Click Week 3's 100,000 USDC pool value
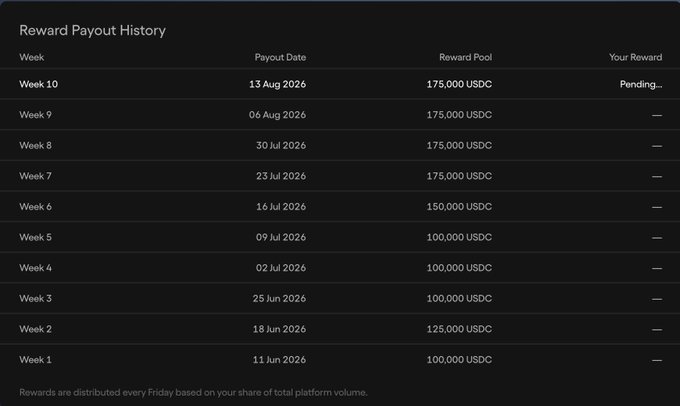The height and width of the screenshot is (406, 680). tap(459, 298)
